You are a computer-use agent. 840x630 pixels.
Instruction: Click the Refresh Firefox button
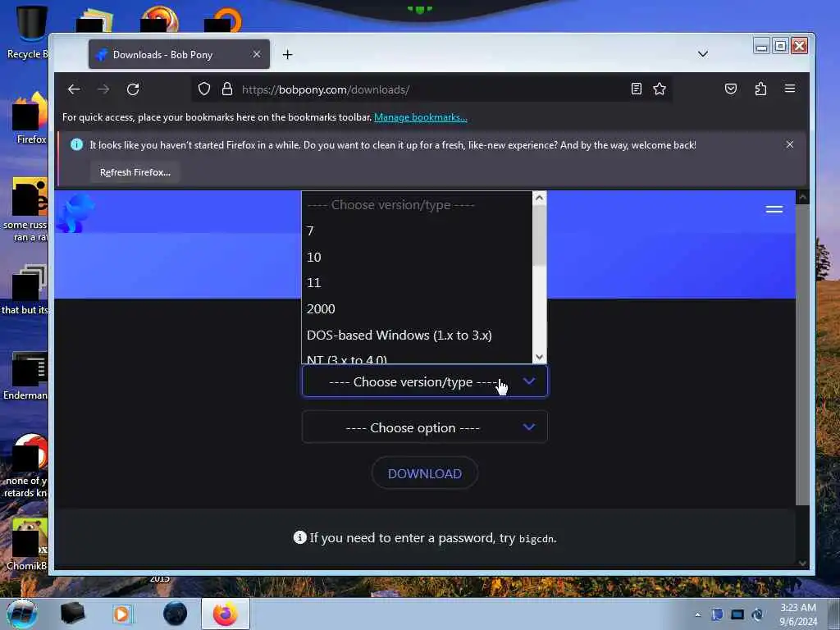coord(135,172)
